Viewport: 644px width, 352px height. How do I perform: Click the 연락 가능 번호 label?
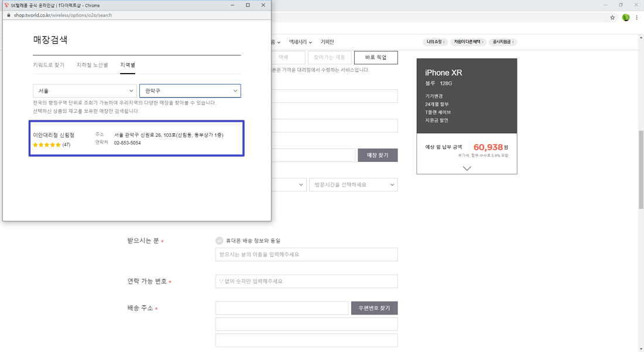click(147, 281)
